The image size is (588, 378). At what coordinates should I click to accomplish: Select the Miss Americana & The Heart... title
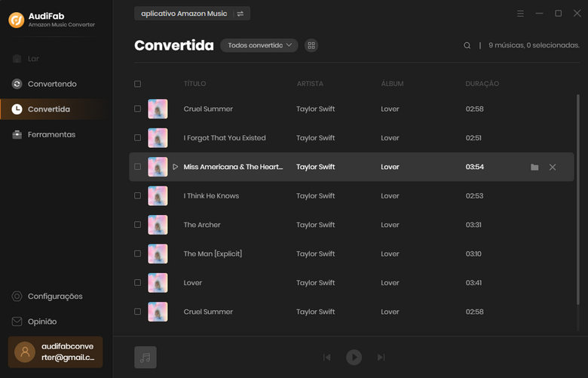[x=233, y=167]
